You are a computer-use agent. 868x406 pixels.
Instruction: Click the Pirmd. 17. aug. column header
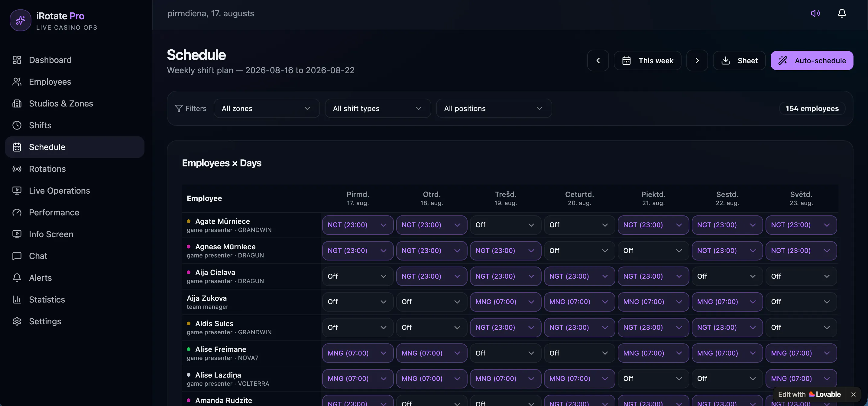[358, 198]
